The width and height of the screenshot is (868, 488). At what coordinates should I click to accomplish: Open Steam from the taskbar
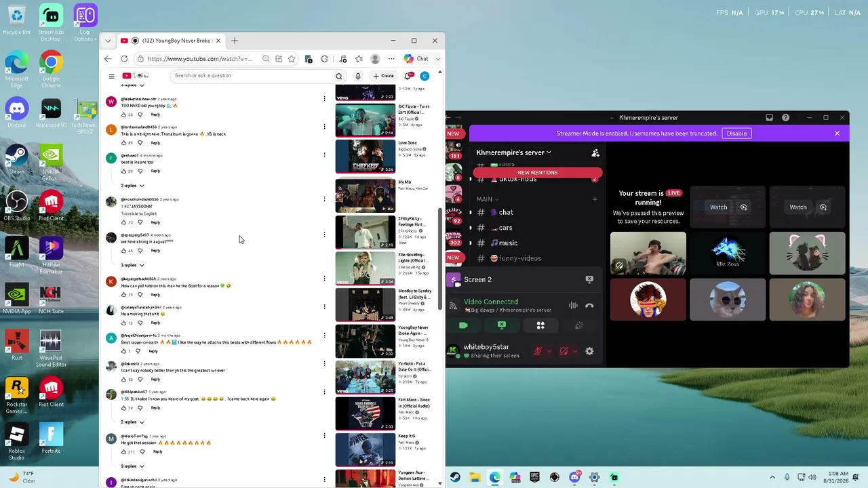455,477
